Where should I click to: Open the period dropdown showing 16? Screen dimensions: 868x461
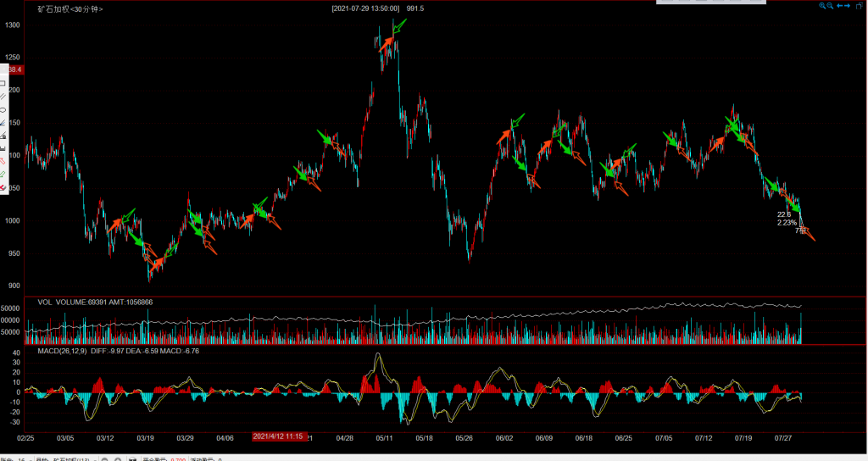click(25, 458)
